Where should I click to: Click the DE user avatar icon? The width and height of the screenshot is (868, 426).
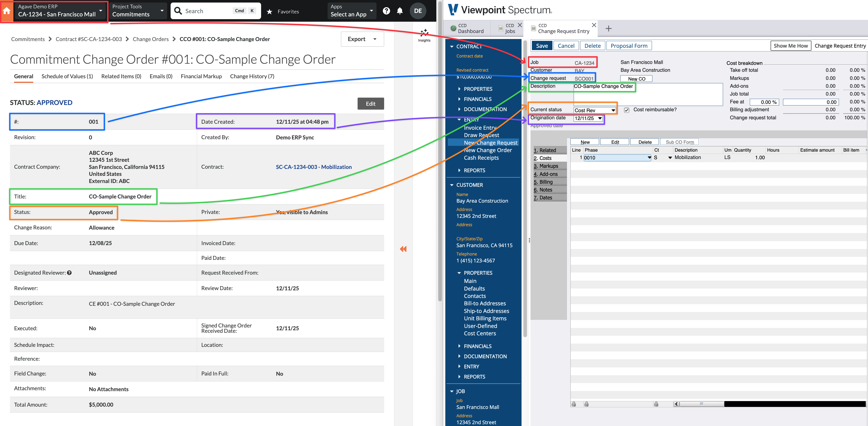418,10
